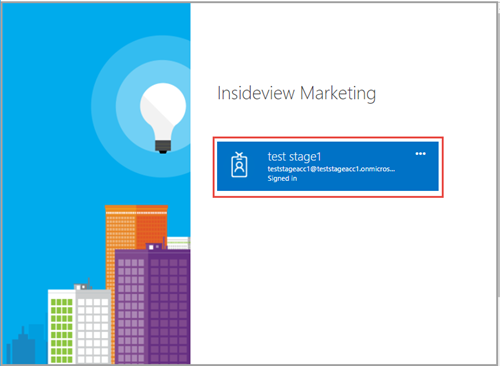Click the black base of the lightbulb
This screenshot has width=500, height=366.
pos(163,147)
